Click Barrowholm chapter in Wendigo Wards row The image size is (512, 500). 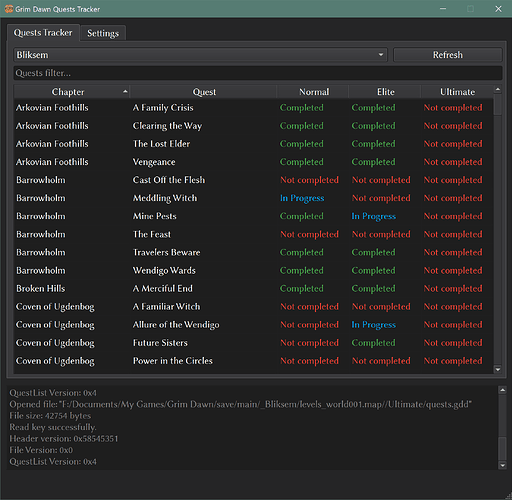(x=41, y=271)
